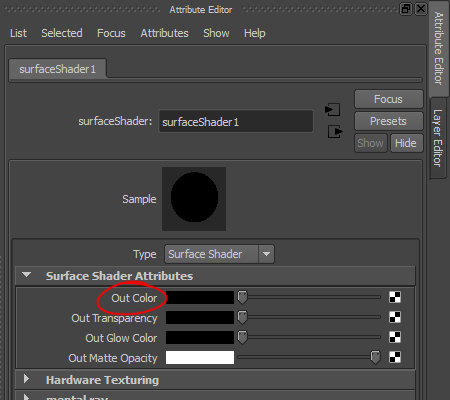Open the List menu
Viewport: 450px width, 400px height.
(18, 33)
